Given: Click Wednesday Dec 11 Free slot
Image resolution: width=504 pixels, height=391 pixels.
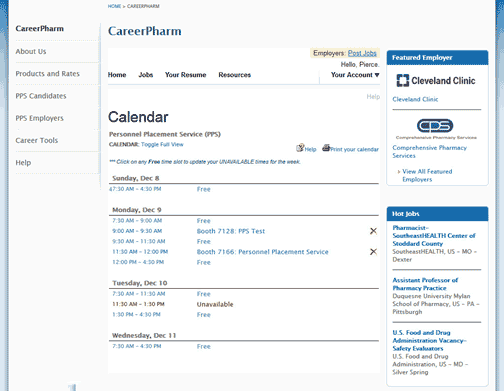Looking at the screenshot, I should pos(203,346).
